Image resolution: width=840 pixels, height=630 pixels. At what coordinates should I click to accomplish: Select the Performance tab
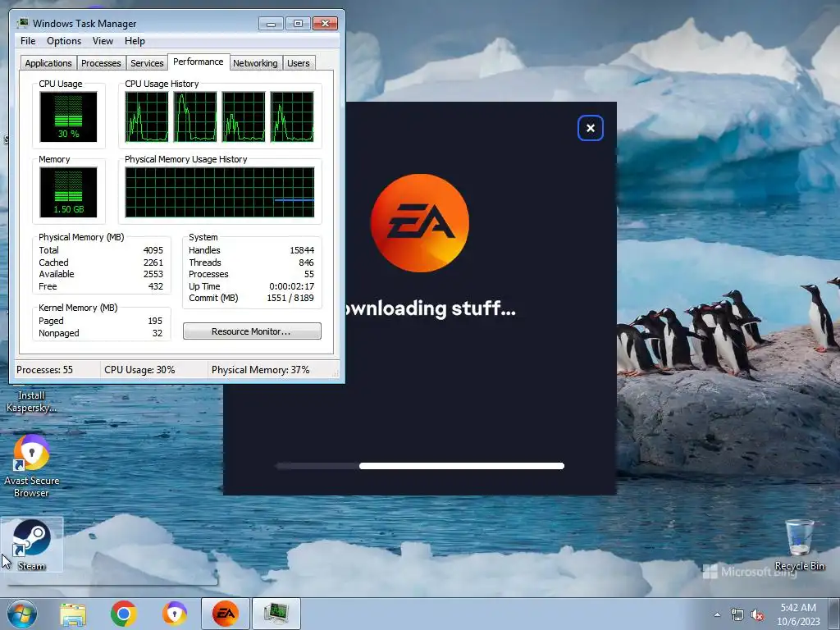(x=199, y=62)
